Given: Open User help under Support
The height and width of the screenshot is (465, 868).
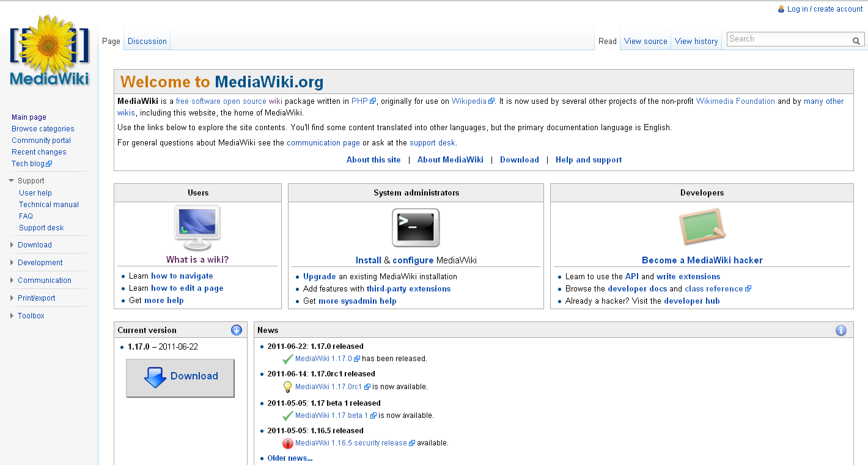Looking at the screenshot, I should coord(35,193).
